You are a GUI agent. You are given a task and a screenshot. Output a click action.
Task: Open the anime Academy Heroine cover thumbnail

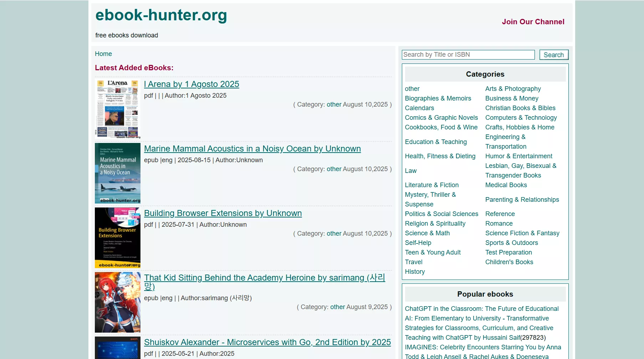(118, 302)
